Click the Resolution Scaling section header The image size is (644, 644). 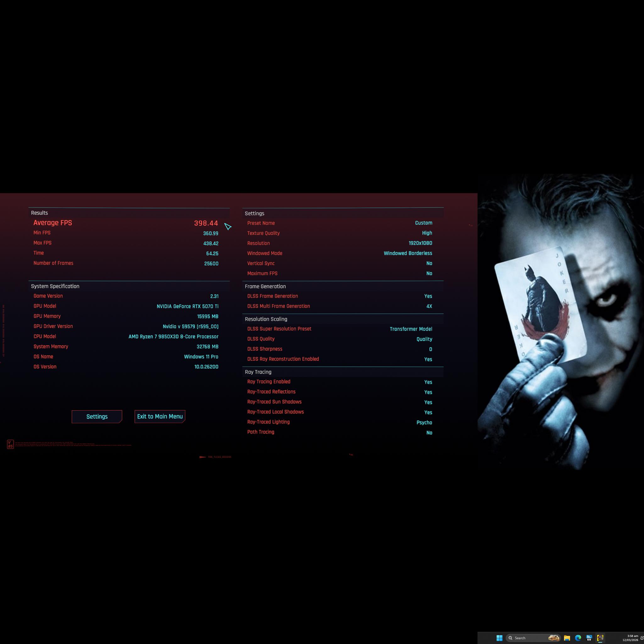click(266, 319)
